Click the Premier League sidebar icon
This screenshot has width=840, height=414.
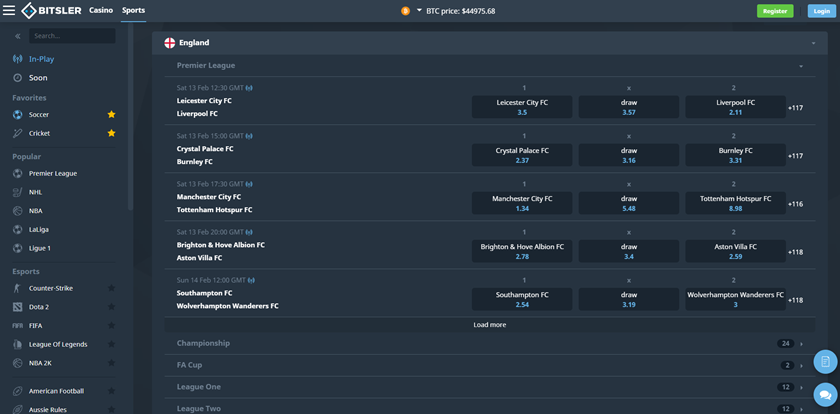pyautogui.click(x=18, y=174)
